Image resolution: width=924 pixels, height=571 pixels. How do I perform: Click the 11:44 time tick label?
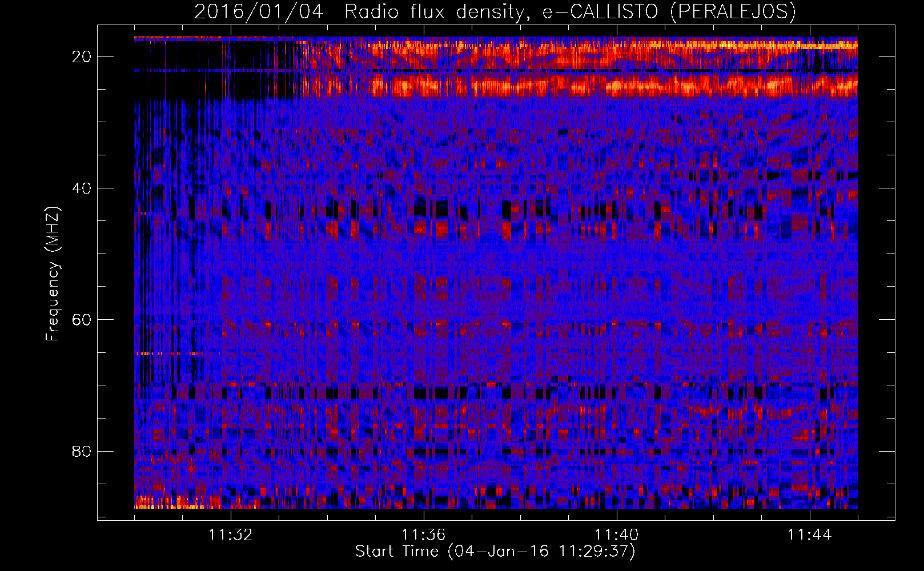[810, 535]
